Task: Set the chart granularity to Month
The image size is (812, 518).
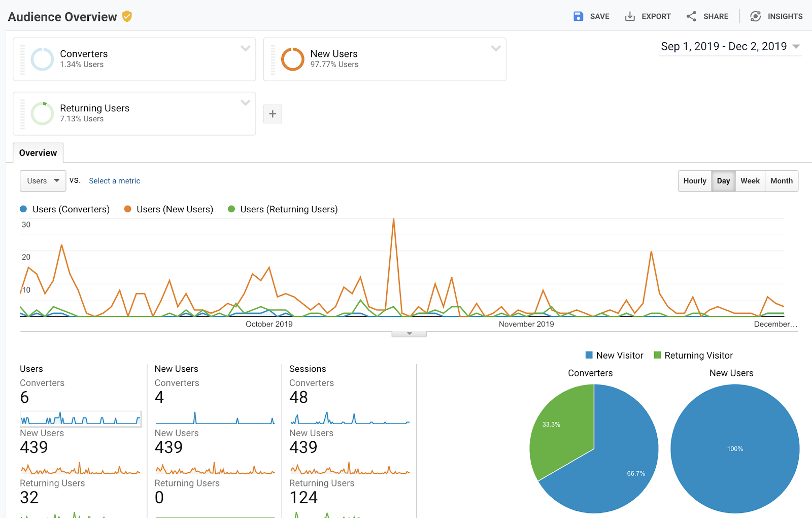Action: pyautogui.click(x=781, y=181)
